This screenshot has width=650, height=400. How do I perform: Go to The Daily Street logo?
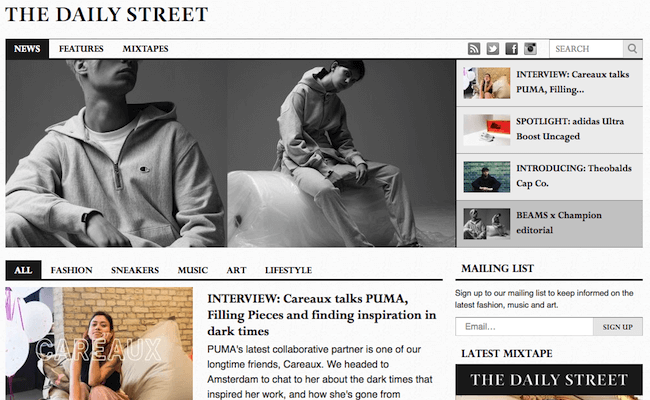click(x=107, y=14)
